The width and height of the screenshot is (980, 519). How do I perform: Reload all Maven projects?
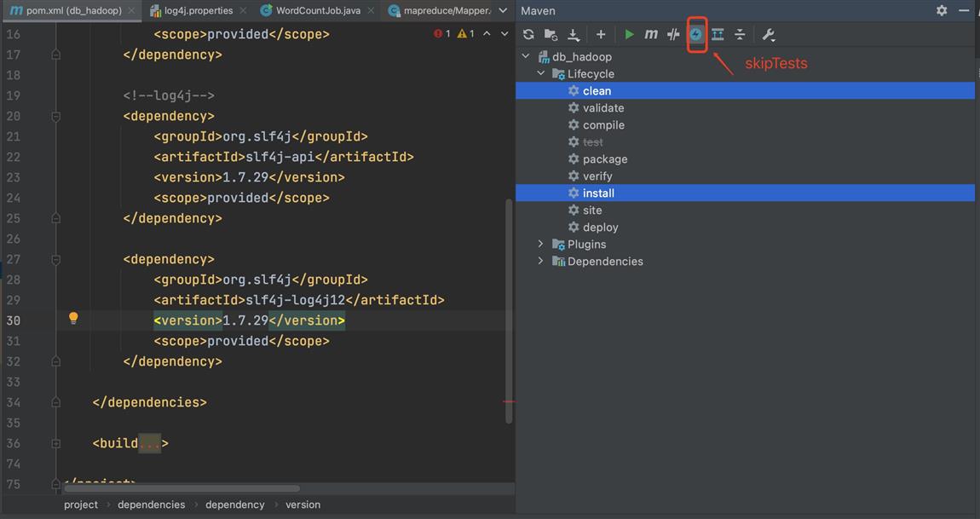pyautogui.click(x=528, y=35)
